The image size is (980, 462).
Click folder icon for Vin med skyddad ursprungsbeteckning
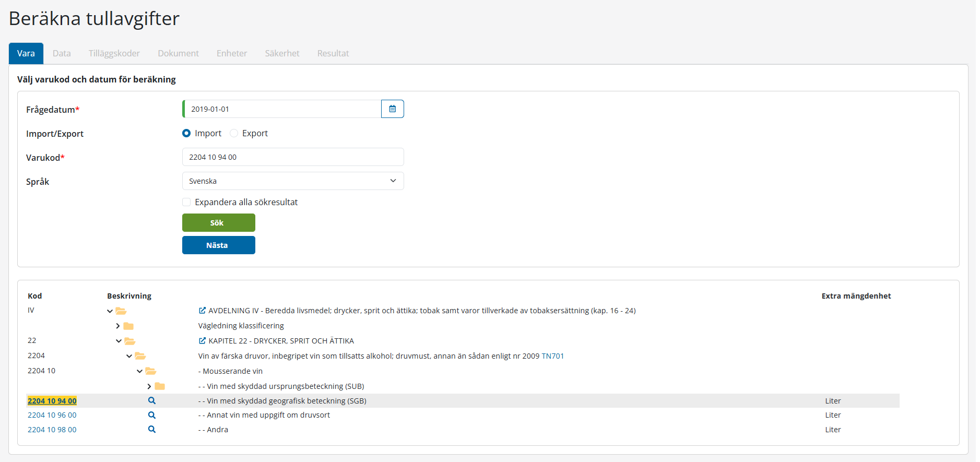point(160,386)
